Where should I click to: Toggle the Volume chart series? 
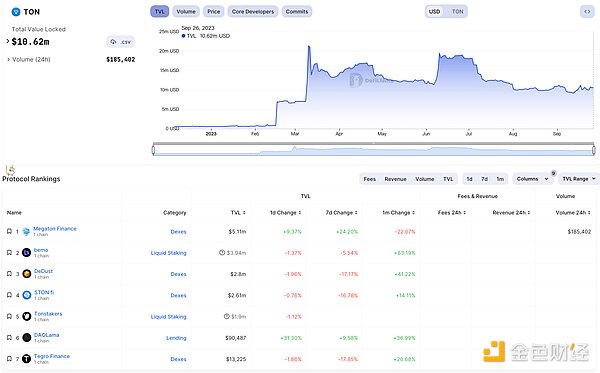tap(186, 11)
